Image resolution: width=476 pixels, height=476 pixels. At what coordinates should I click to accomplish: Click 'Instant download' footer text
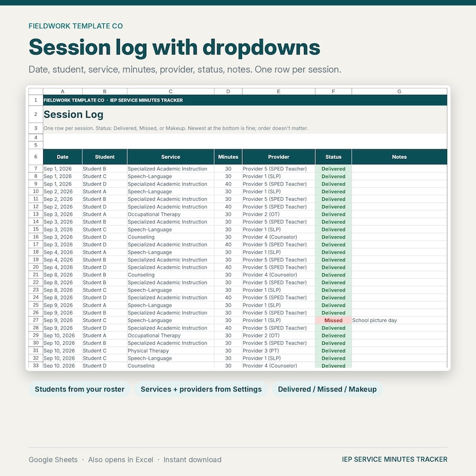(x=192, y=460)
